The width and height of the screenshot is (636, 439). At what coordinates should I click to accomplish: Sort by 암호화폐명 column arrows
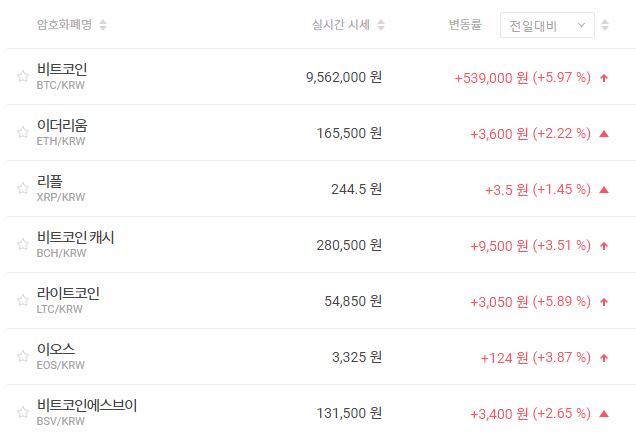click(104, 25)
